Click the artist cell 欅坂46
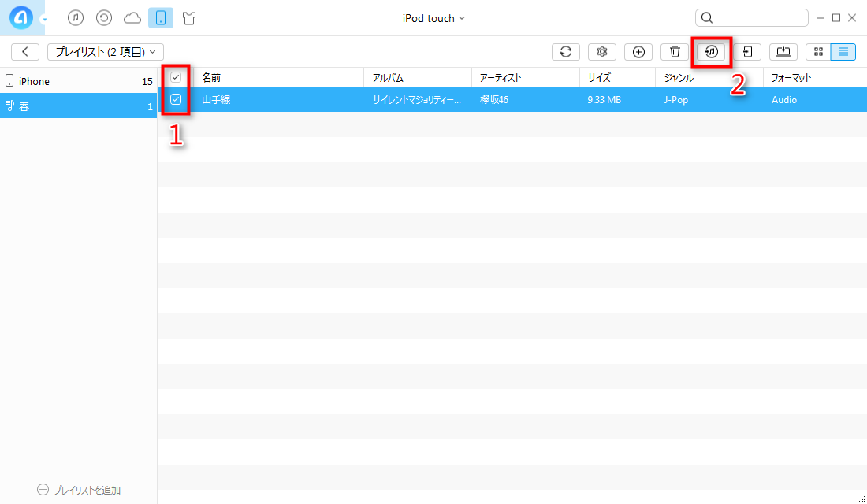The image size is (867, 504). 494,99
